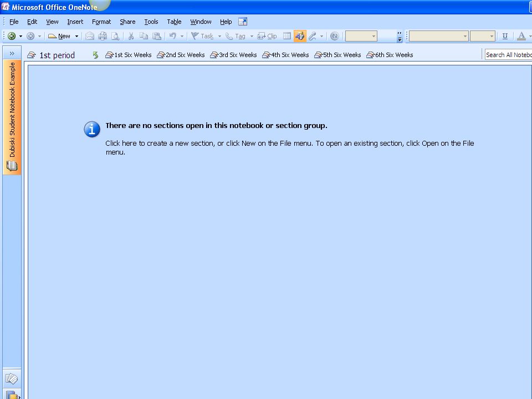Click the Print icon
Viewport: 532px width, 399px height.
point(103,36)
